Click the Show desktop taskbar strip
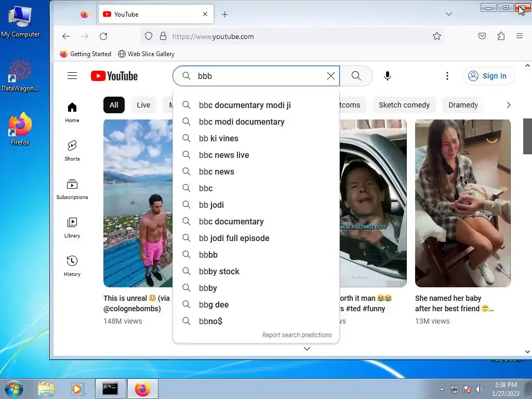Image resolution: width=532 pixels, height=399 pixels. [x=528, y=389]
